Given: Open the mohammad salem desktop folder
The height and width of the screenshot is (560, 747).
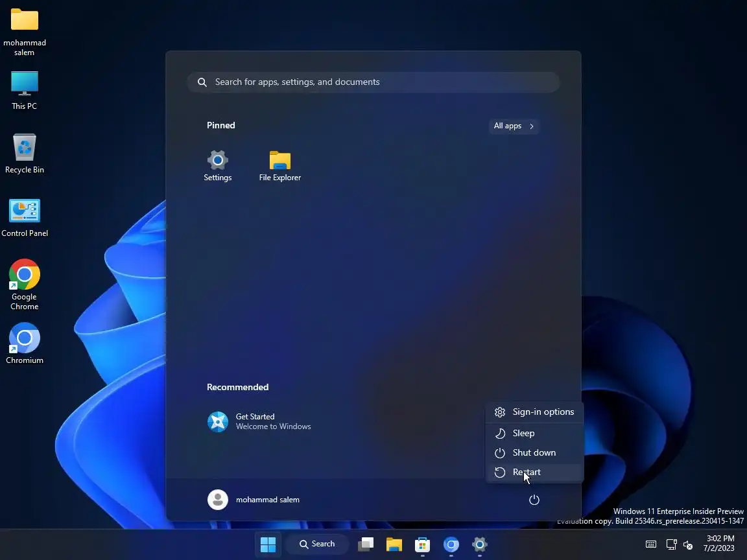Looking at the screenshot, I should pos(24,32).
